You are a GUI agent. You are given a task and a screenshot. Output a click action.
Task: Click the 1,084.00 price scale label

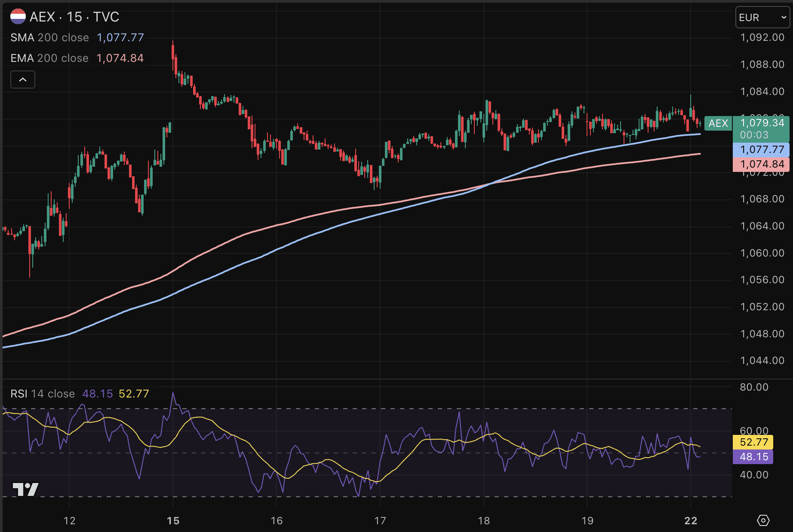click(x=762, y=92)
